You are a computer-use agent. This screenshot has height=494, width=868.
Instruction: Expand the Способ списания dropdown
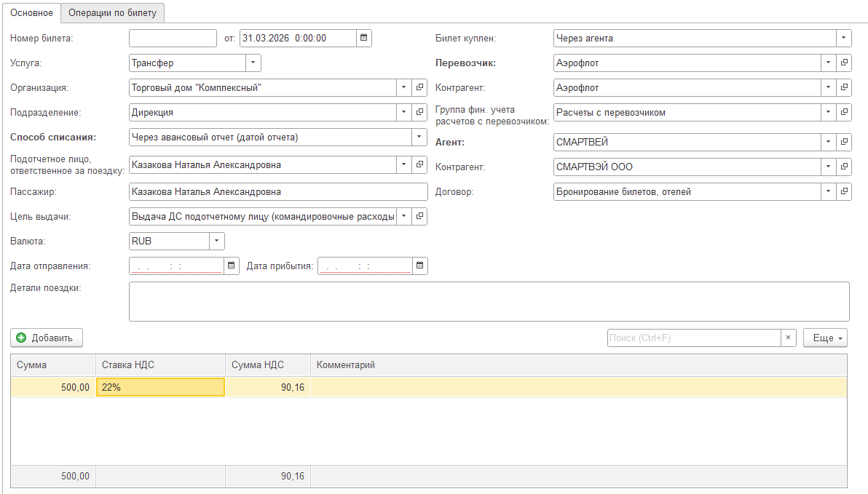[419, 138]
